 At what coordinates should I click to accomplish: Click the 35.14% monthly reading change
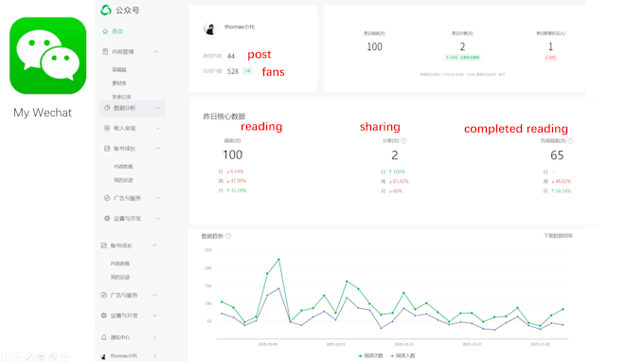click(236, 190)
